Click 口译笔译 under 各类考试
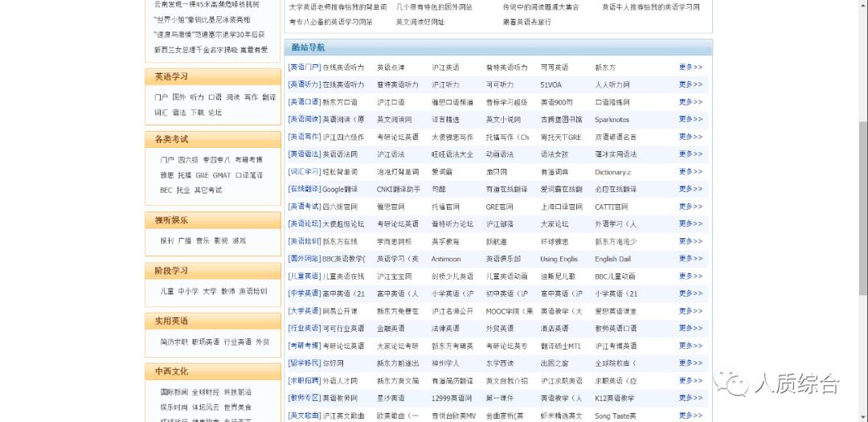The width and height of the screenshot is (868, 422). (x=249, y=175)
